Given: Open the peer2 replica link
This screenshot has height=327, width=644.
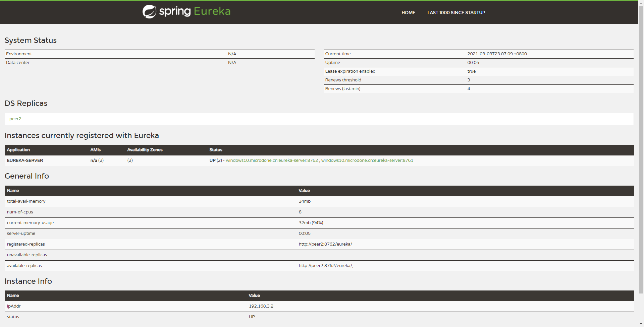Looking at the screenshot, I should click(15, 119).
